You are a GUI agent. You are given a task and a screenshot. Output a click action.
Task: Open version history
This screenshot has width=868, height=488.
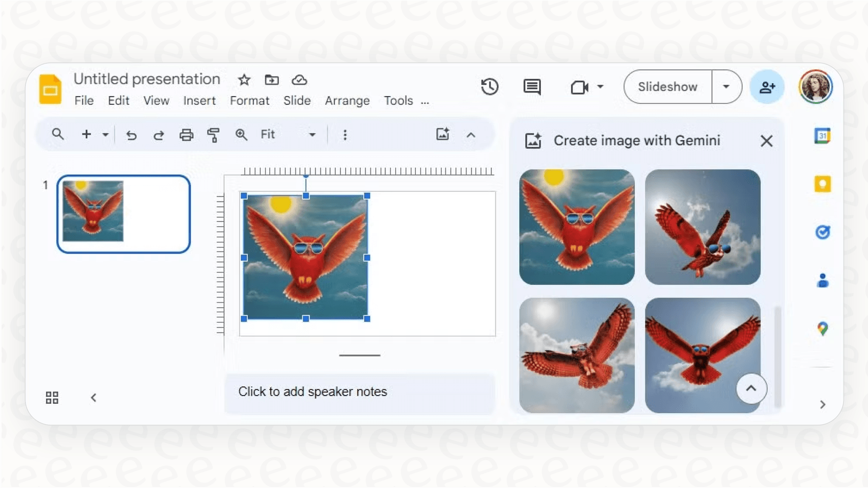tap(489, 87)
